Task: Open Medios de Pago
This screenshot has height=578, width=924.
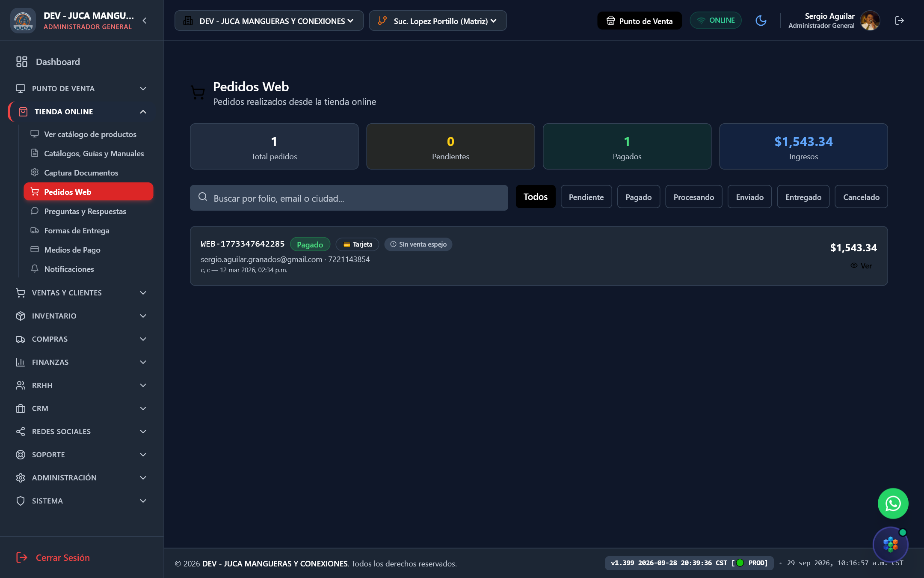Action: click(88, 250)
